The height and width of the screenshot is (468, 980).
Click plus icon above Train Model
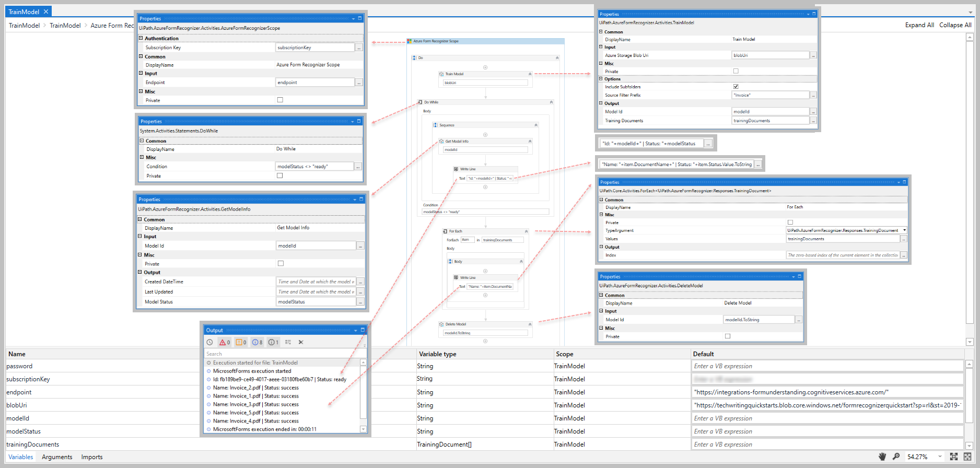point(485,67)
